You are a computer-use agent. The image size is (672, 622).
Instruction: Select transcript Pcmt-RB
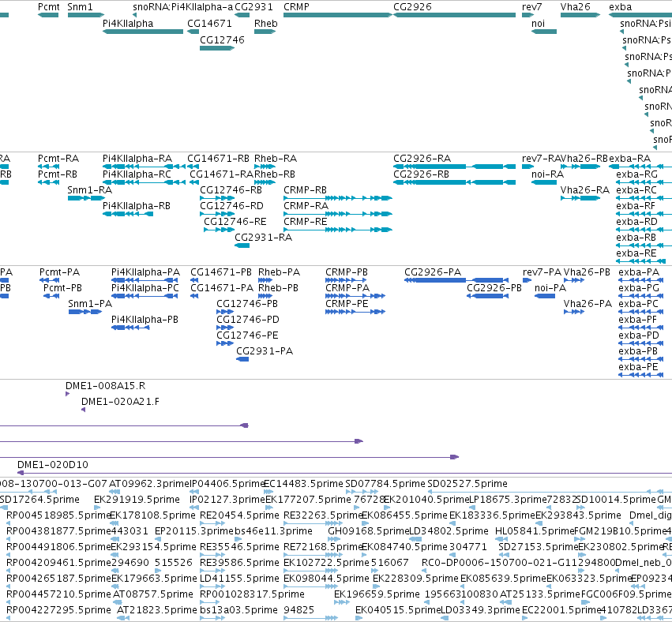(48, 182)
